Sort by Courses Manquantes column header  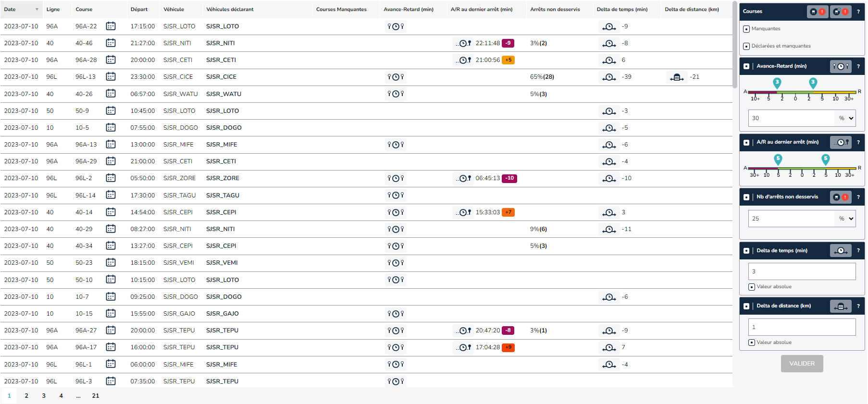[341, 10]
